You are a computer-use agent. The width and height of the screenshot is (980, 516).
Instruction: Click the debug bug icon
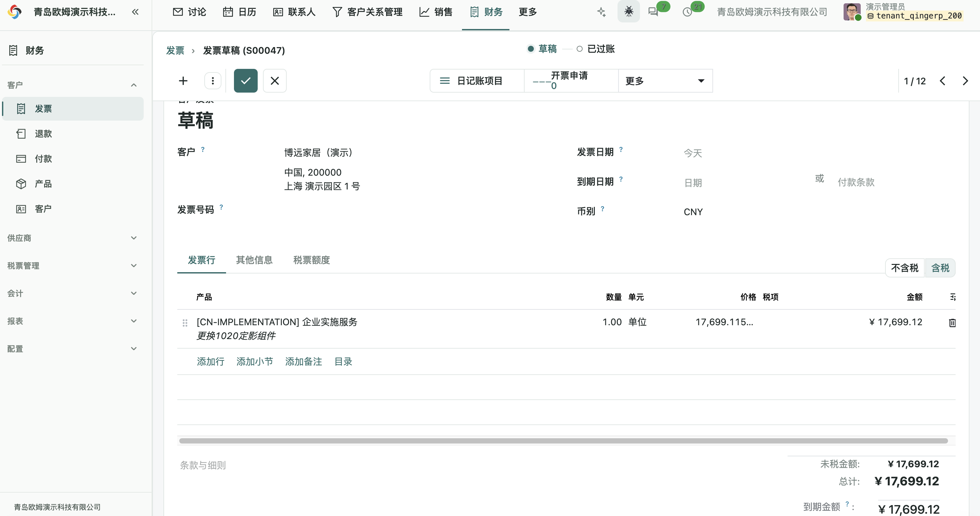pos(628,12)
